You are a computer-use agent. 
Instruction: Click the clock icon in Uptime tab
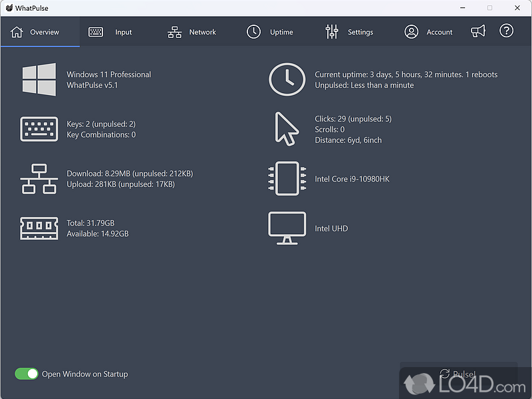253,31
